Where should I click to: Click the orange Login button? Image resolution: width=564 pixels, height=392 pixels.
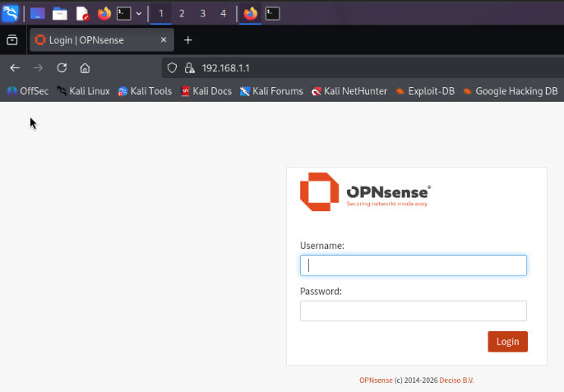pyautogui.click(x=507, y=342)
